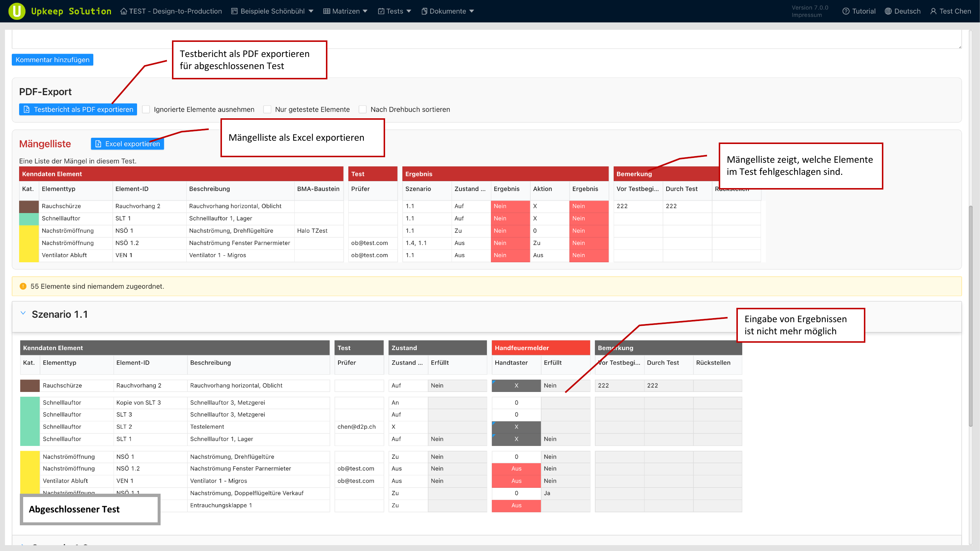Open the Beispiele Schönbühl dropdown

pos(272,11)
